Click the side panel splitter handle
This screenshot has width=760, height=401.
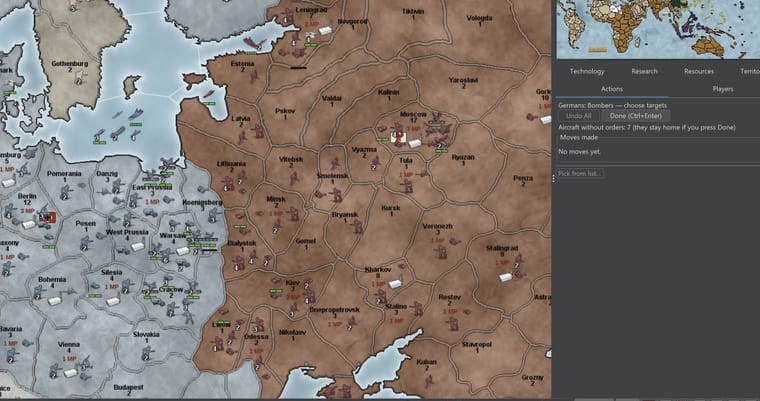point(554,178)
